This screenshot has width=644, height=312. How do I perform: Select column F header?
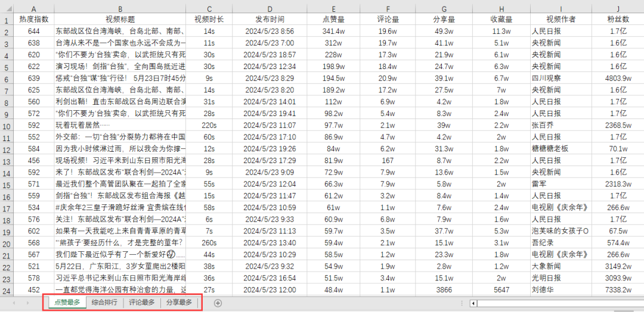[x=388, y=8]
